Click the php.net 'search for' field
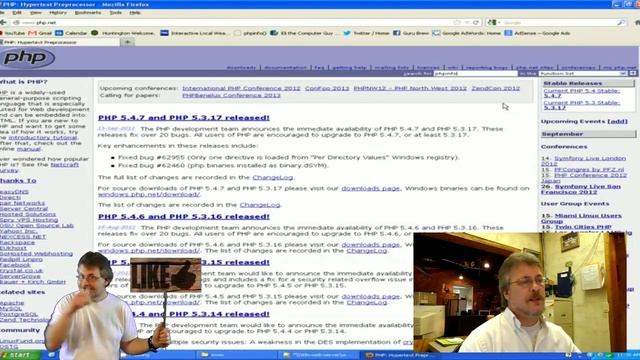Screen dimensions: 640x360 pyautogui.click(x=475, y=73)
